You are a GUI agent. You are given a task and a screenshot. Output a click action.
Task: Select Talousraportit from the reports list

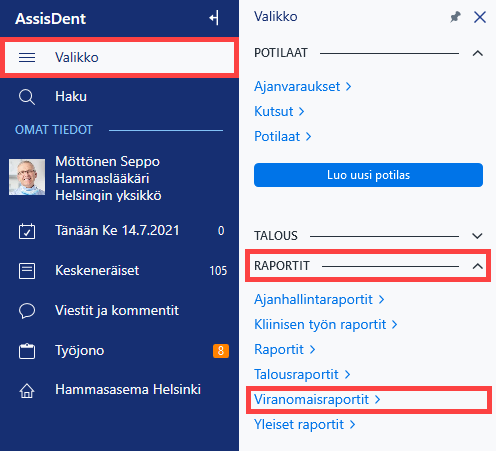click(x=302, y=374)
